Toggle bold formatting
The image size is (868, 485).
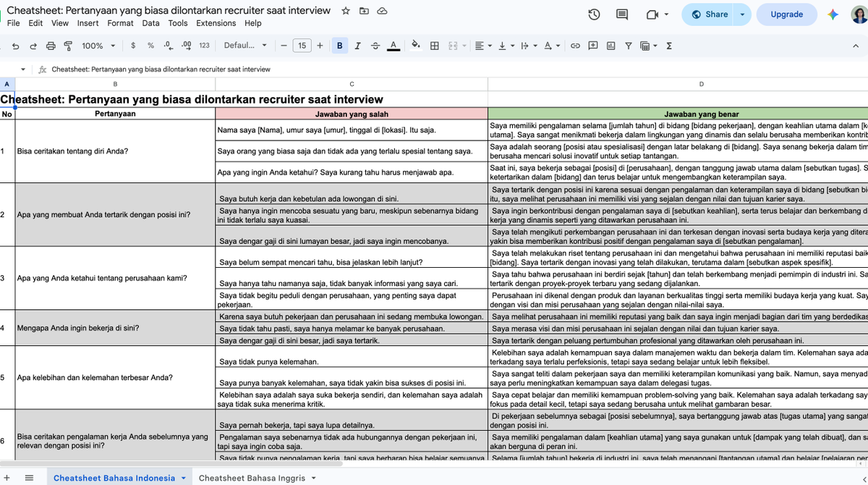pyautogui.click(x=340, y=46)
